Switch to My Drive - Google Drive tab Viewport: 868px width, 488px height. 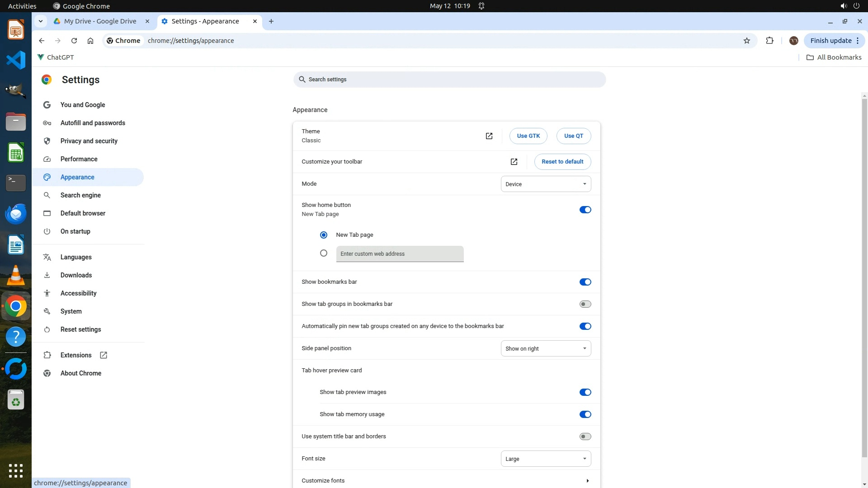pos(100,21)
